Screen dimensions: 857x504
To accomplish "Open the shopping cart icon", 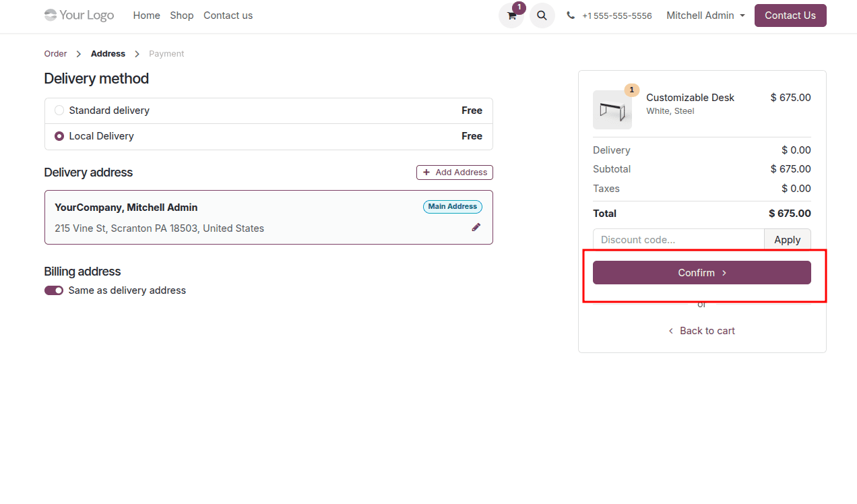I will [511, 15].
